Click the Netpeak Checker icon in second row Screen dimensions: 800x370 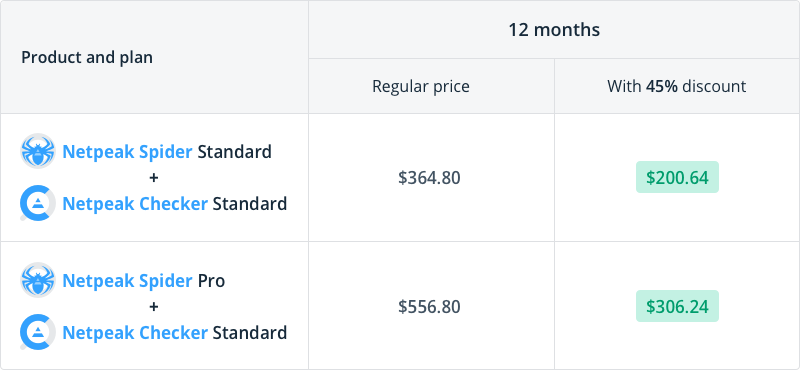pyautogui.click(x=38, y=332)
